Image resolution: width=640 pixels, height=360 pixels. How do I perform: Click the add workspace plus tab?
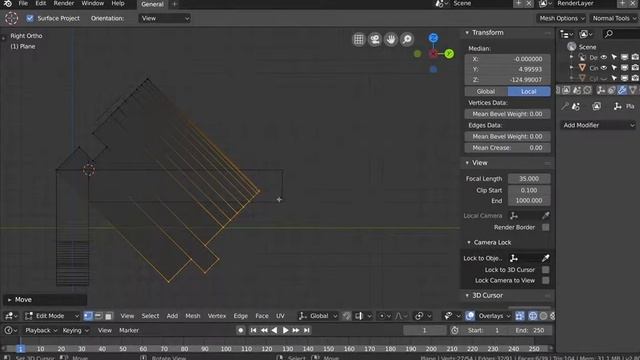174,4
